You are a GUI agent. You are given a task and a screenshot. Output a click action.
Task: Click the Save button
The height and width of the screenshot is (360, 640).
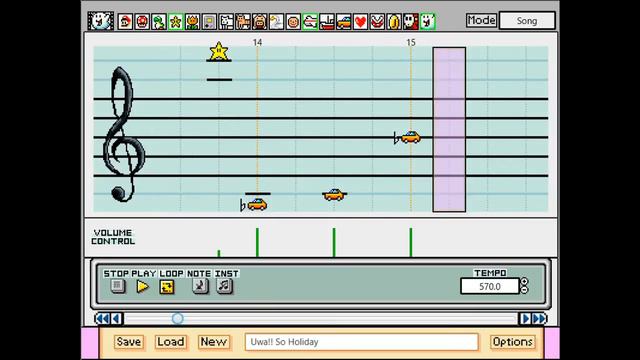[129, 342]
